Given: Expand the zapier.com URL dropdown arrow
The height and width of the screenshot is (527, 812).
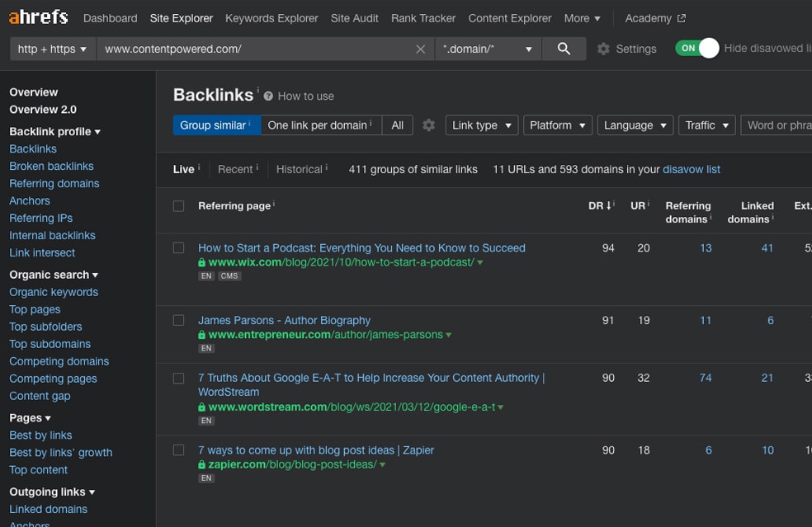Looking at the screenshot, I should coord(382,465).
